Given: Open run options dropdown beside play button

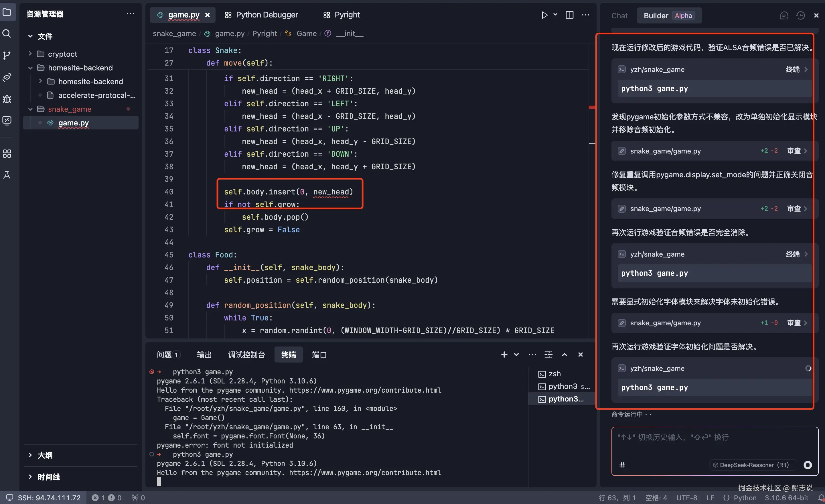Looking at the screenshot, I should 555,15.
